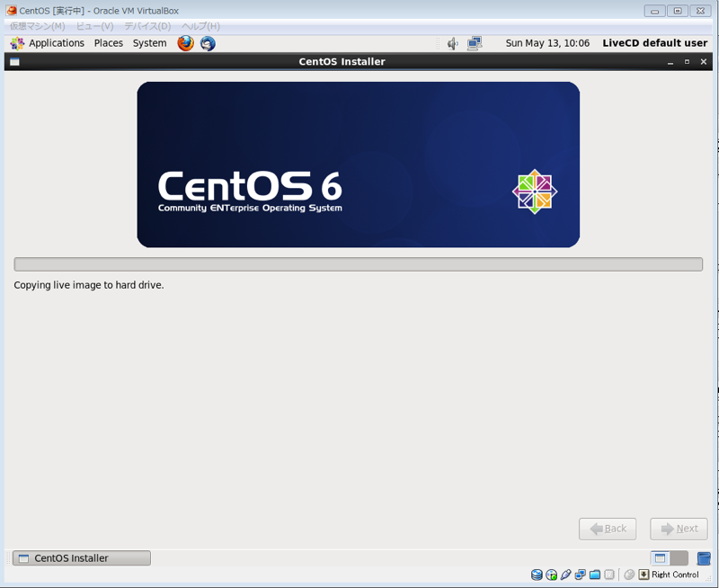
Task: Click the VirtualBox shared folders status icon
Action: pyautogui.click(x=595, y=575)
